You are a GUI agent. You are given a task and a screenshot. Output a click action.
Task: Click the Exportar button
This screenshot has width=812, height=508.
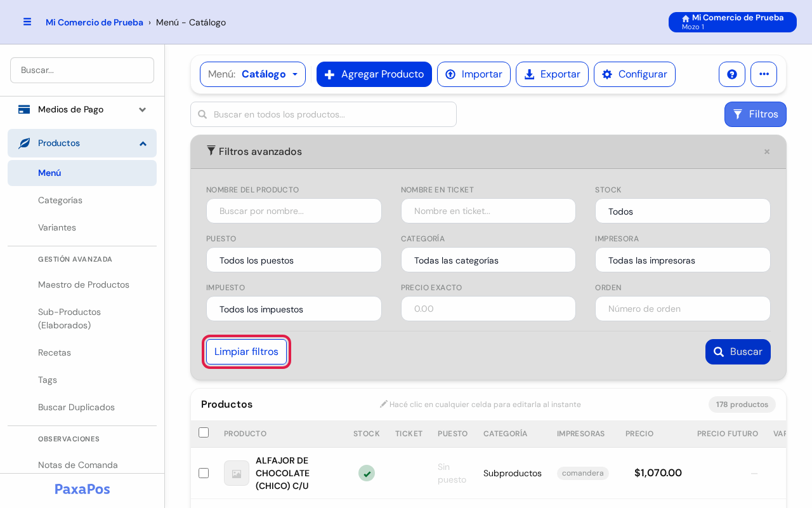pos(552,74)
